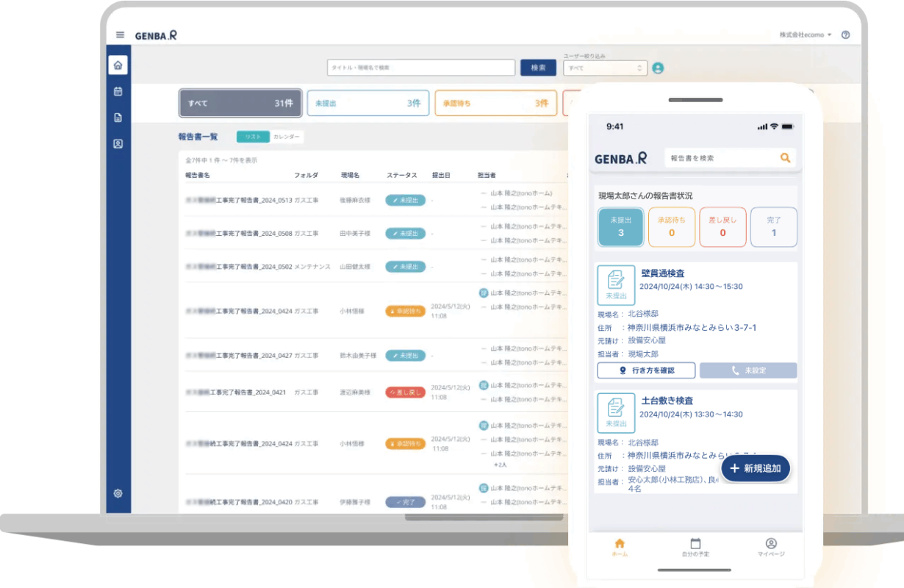The height and width of the screenshot is (588, 904).
Task: Click the blue 検索 button
Action: coord(538,68)
